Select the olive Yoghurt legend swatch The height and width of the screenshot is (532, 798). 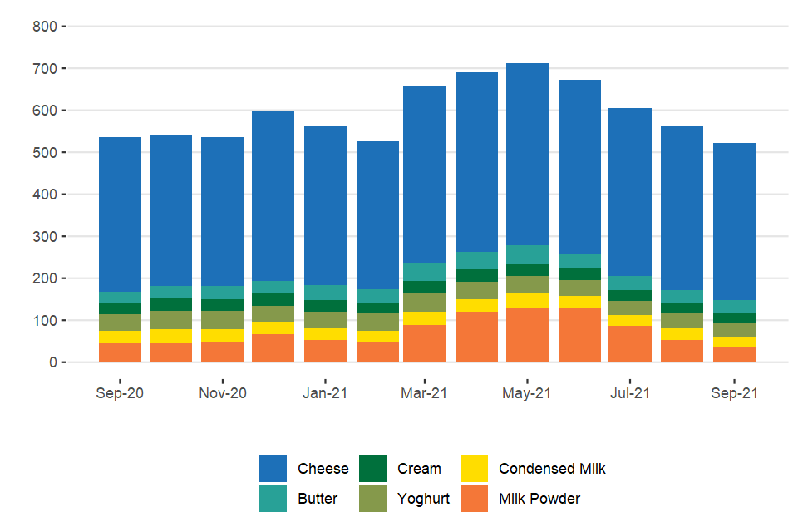(x=373, y=499)
